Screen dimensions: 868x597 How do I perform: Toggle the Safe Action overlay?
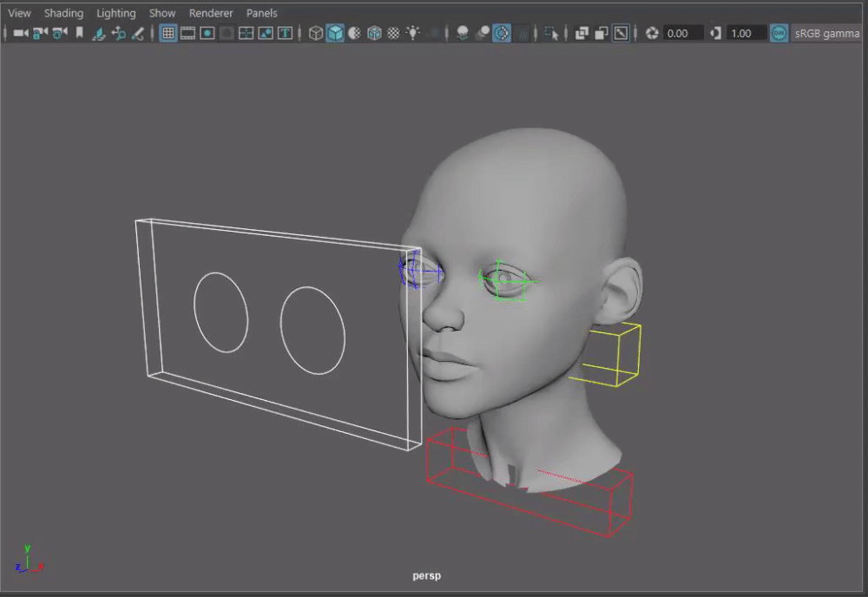[266, 33]
